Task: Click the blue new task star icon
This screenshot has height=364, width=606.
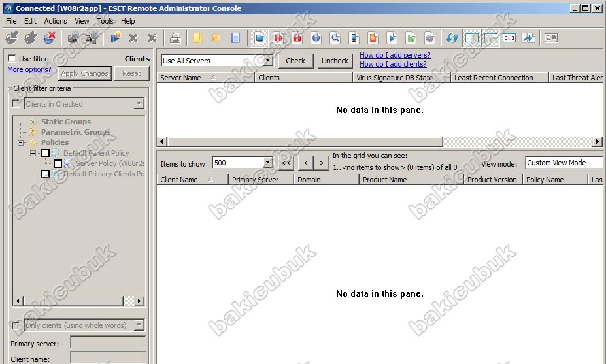Action: 115,38
